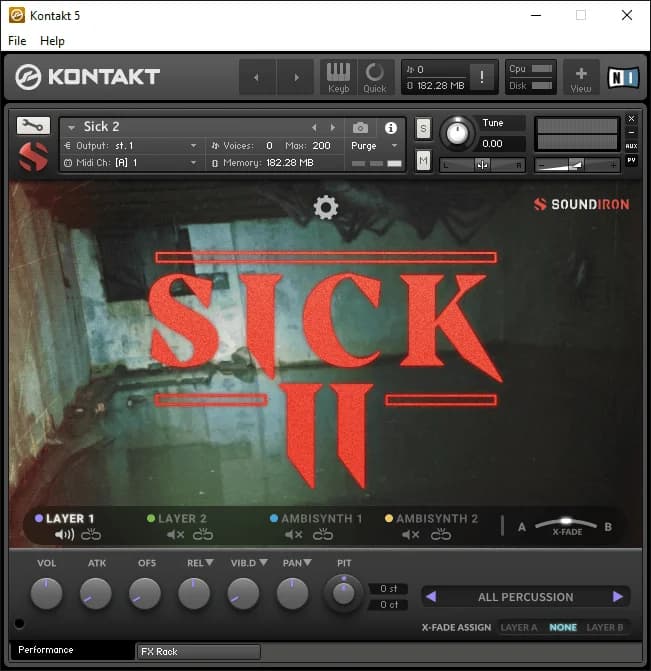Screen dimensions: 651x671
Task: Click the 0 st pitch value
Action: coord(388,589)
